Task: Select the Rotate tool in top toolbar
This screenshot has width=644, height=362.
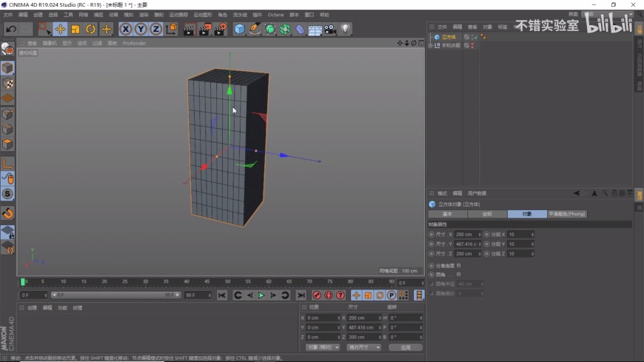Action: pyautogui.click(x=90, y=29)
